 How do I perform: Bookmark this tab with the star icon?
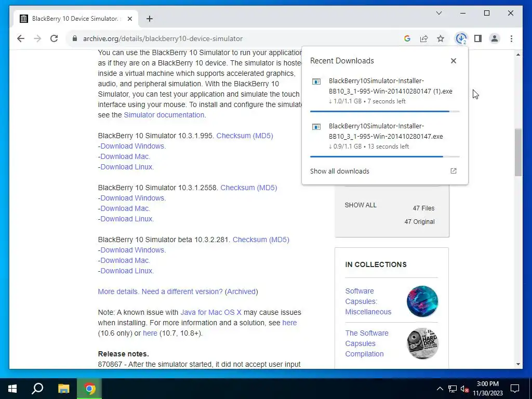click(441, 38)
